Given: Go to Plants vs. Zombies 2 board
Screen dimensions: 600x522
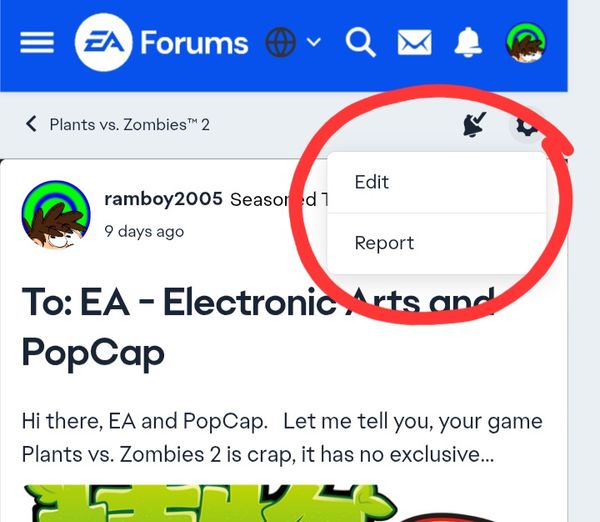Looking at the screenshot, I should point(130,125).
